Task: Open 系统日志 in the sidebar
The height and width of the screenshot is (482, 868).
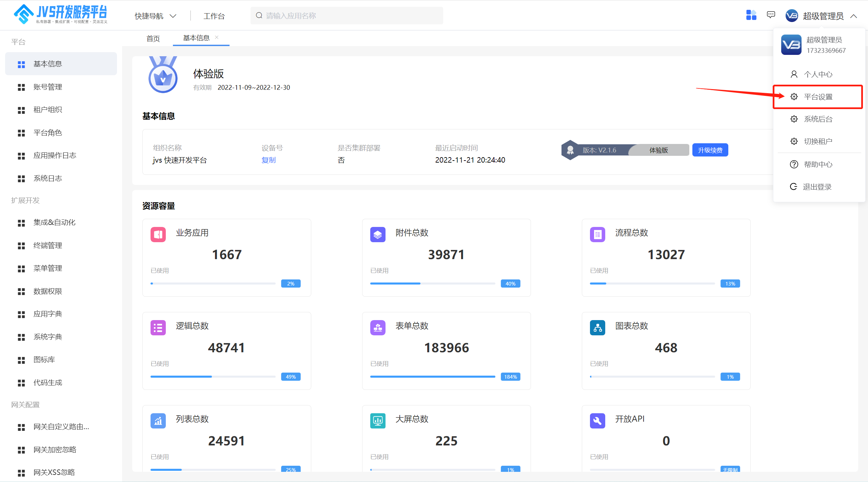Action: click(x=61, y=178)
